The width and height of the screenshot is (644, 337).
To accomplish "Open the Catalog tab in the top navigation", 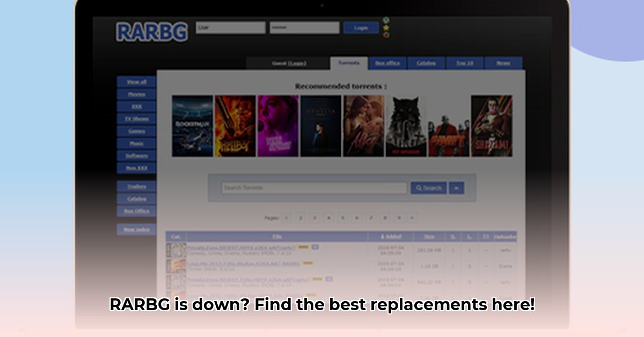I will click(x=425, y=63).
